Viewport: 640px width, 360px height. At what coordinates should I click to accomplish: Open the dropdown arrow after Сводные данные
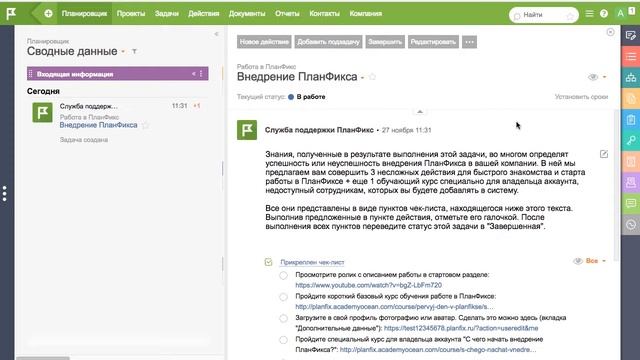click(x=123, y=52)
